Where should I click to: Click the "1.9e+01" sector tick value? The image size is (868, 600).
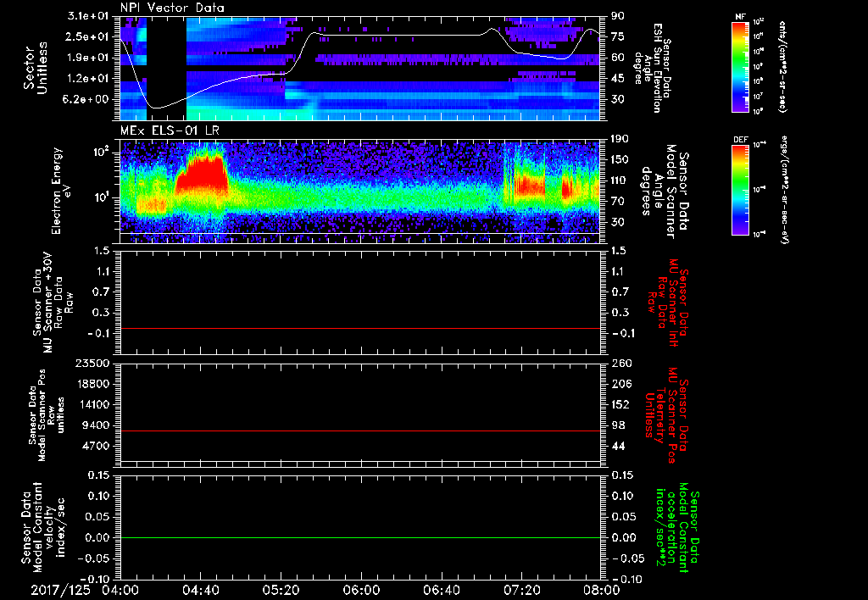point(88,58)
